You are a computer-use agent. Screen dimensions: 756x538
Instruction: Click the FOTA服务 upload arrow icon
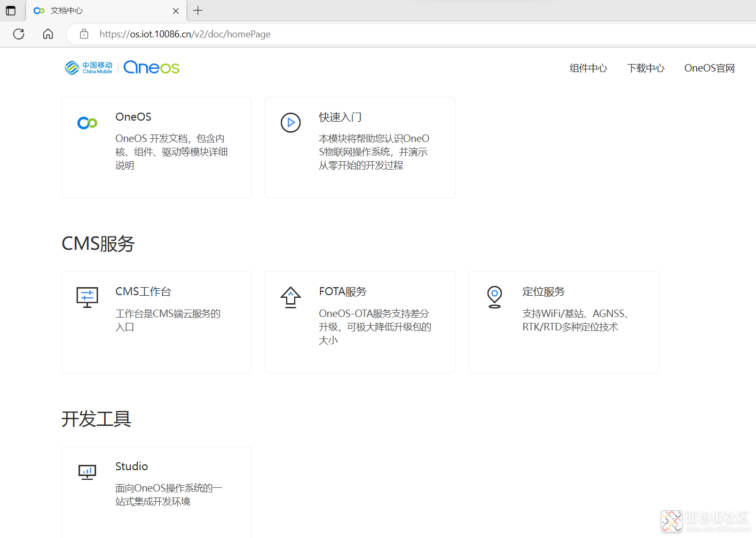tap(291, 297)
